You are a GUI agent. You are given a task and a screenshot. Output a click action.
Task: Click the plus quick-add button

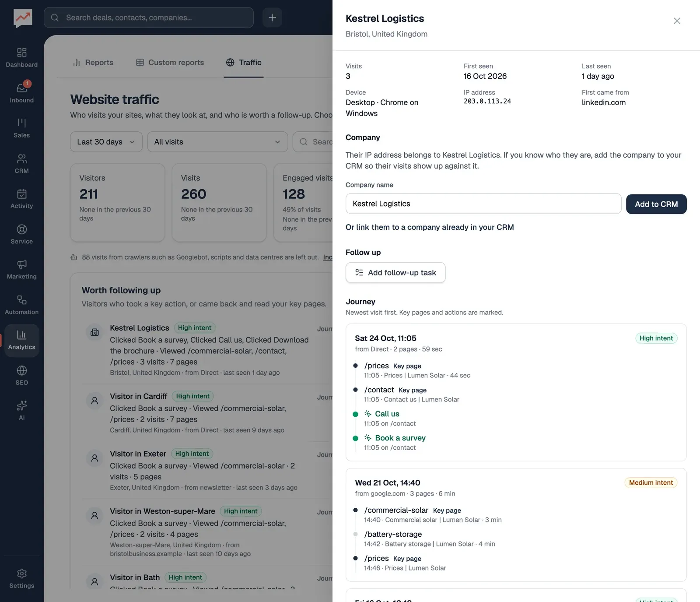point(272,18)
